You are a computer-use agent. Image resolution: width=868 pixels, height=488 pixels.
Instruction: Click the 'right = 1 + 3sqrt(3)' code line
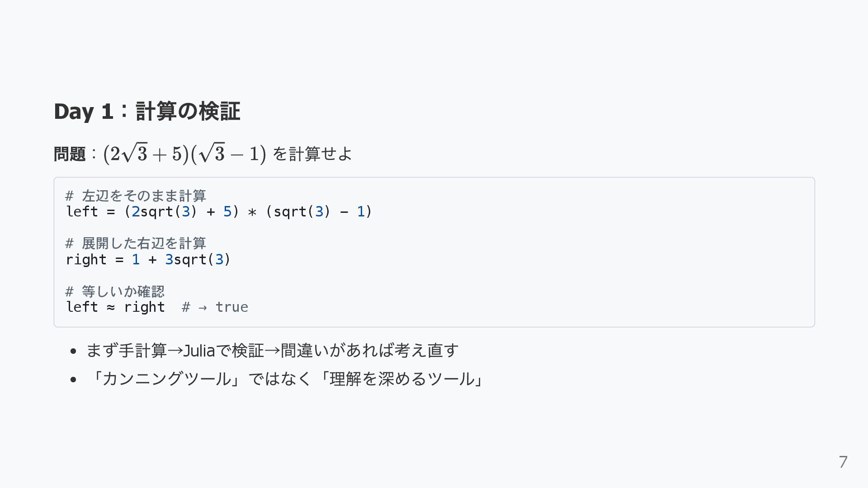(148, 259)
